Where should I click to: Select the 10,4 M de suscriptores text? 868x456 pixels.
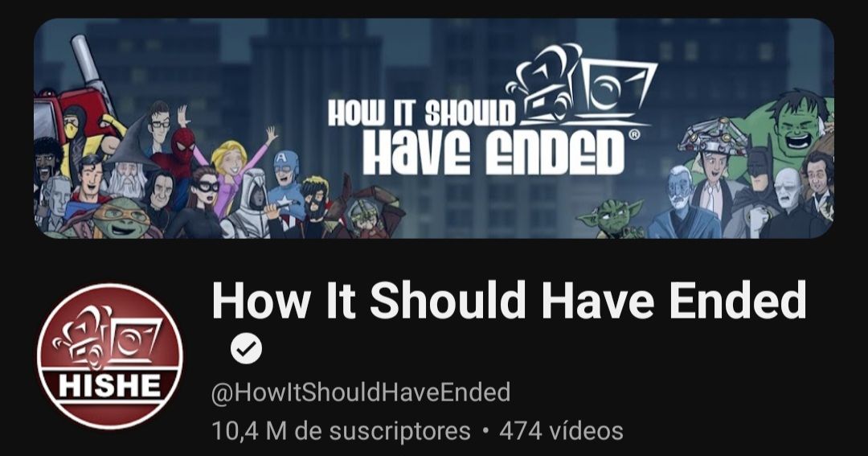(x=341, y=431)
